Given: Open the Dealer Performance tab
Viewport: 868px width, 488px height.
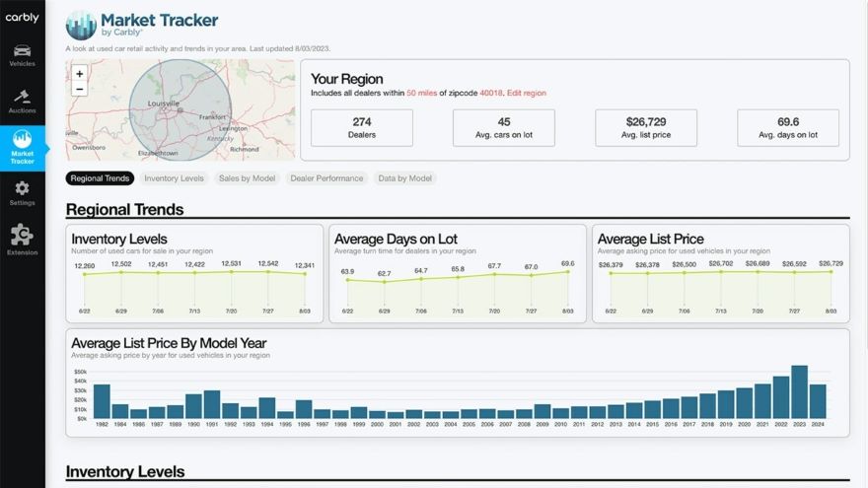Looking at the screenshot, I should pyautogui.click(x=326, y=178).
